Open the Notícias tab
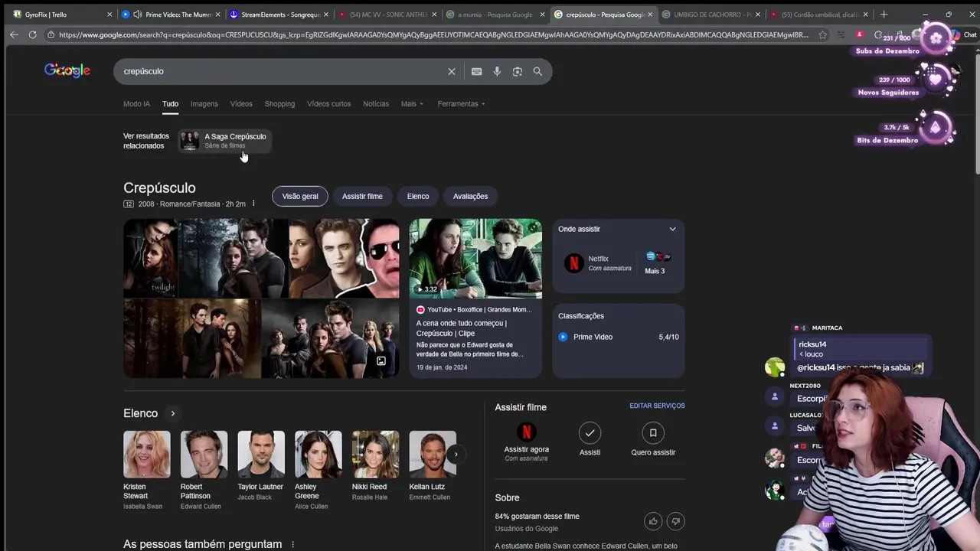This screenshot has height=551, width=980. tap(376, 104)
